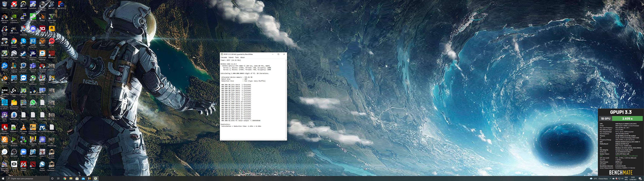Select the TechPowerUp GPU-Z icon
The height and width of the screenshot is (181, 644).
click(x=23, y=92)
